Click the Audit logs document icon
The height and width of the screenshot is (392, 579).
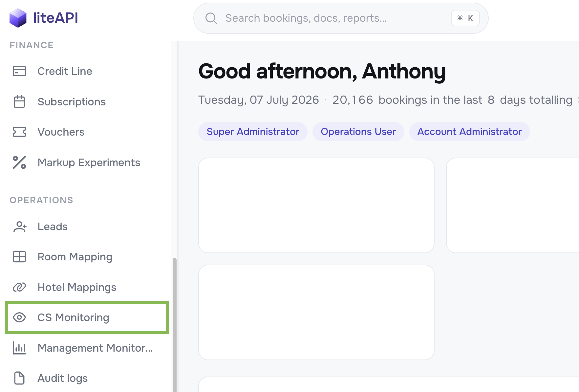(19, 378)
